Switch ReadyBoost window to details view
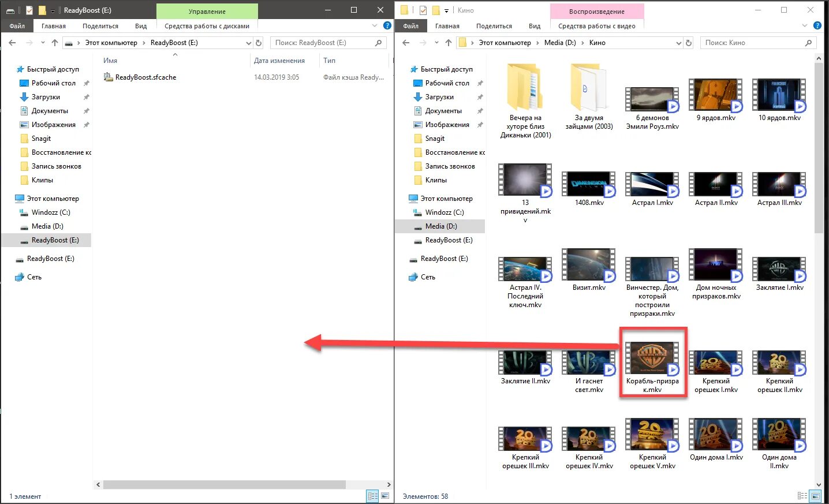This screenshot has height=504, width=829. click(x=373, y=496)
